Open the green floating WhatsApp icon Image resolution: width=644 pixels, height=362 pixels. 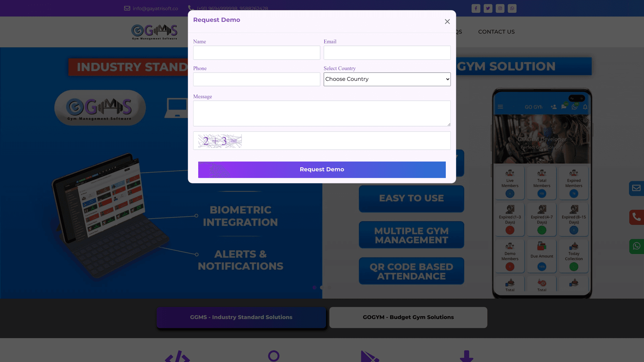click(636, 246)
